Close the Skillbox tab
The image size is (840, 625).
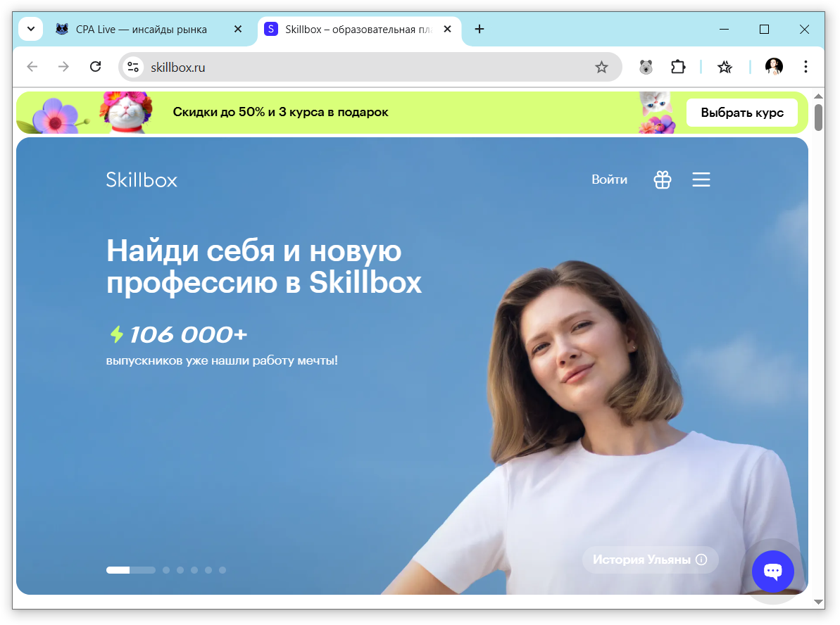click(x=447, y=29)
